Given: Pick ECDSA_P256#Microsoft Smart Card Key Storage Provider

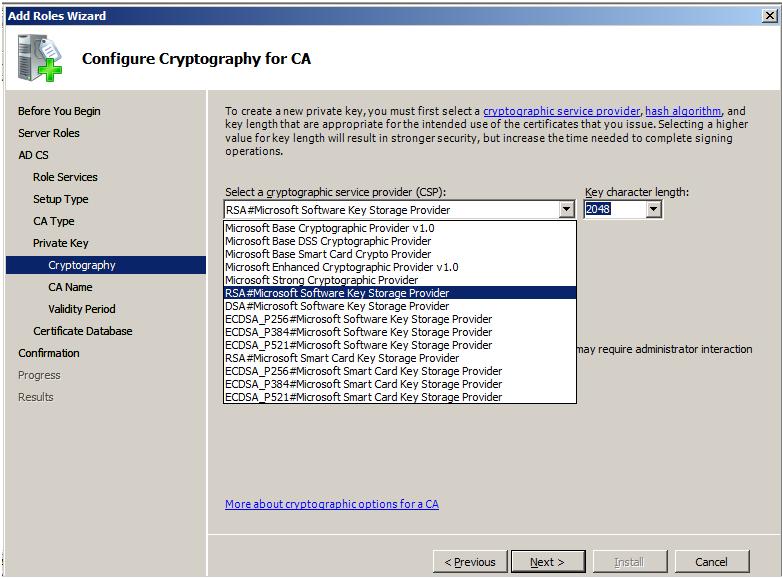Looking at the screenshot, I should coord(400,371).
